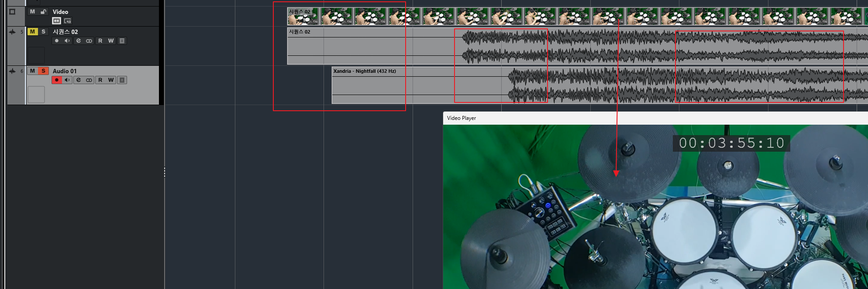This screenshot has width=868, height=289.
Task: Toggle Show Thumbnails on the Video track
Action: pyautogui.click(x=57, y=20)
